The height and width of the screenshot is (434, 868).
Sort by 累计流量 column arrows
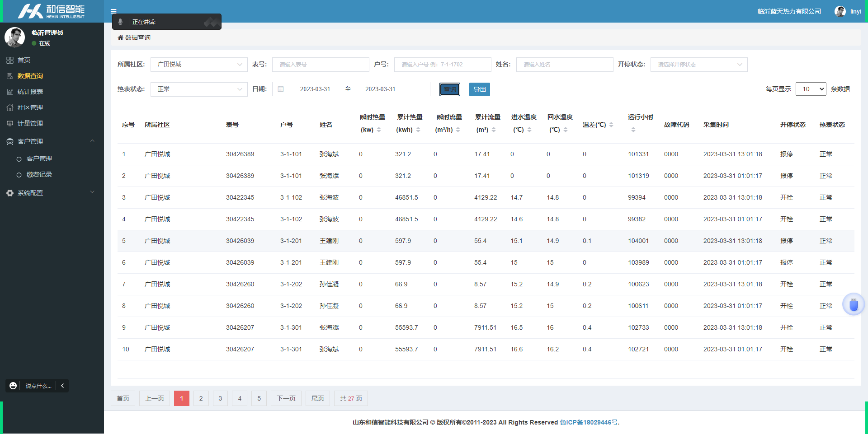coord(494,130)
